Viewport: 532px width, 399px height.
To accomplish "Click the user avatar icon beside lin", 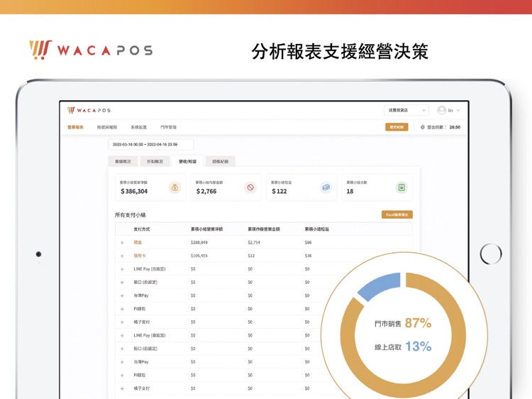I will pyautogui.click(x=441, y=110).
